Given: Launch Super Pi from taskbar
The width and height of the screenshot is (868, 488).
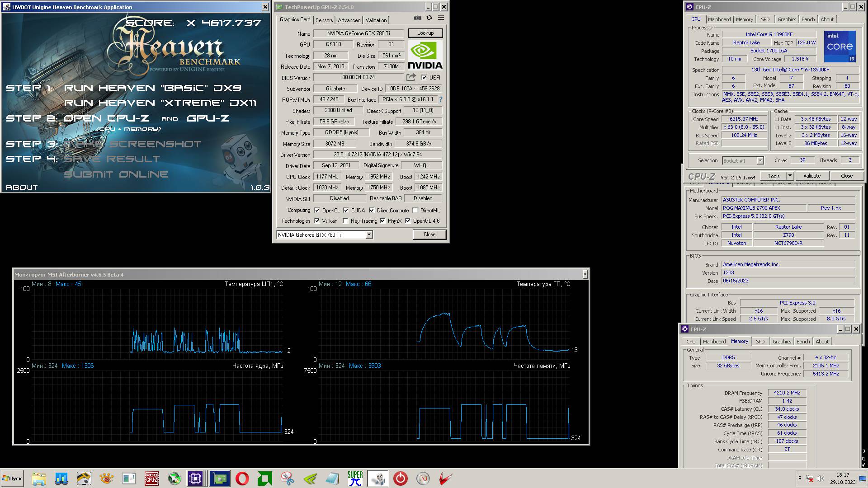Looking at the screenshot, I should click(x=355, y=479).
